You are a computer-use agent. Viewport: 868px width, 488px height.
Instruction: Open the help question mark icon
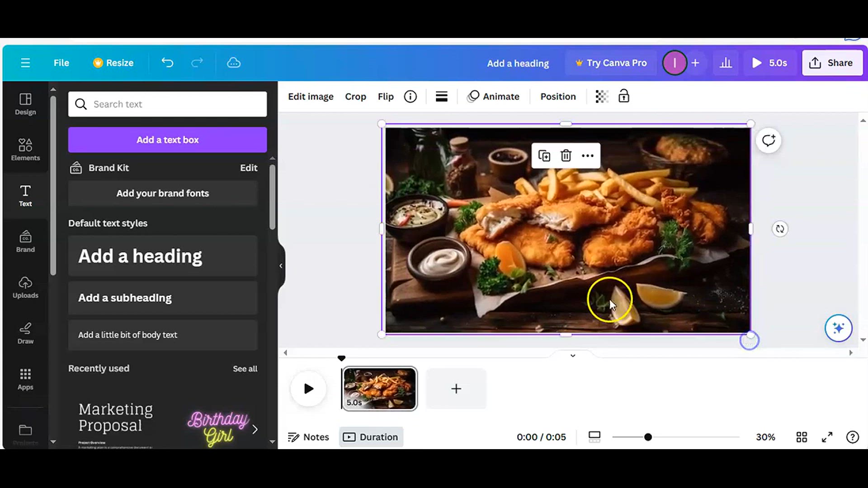(852, 437)
